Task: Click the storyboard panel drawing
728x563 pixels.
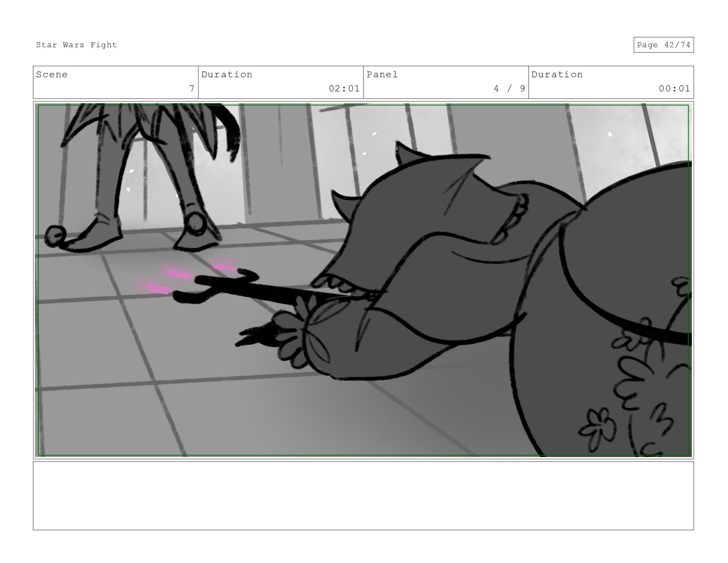Action: [x=363, y=280]
